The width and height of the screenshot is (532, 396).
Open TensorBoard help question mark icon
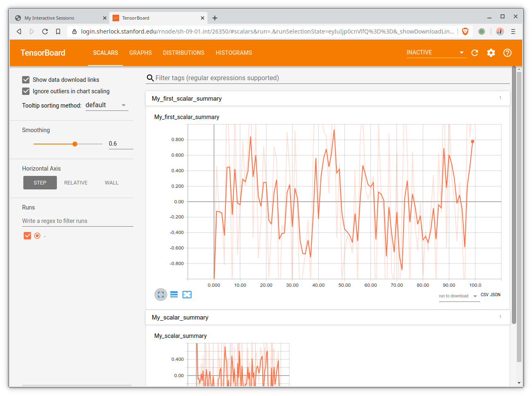[507, 53]
